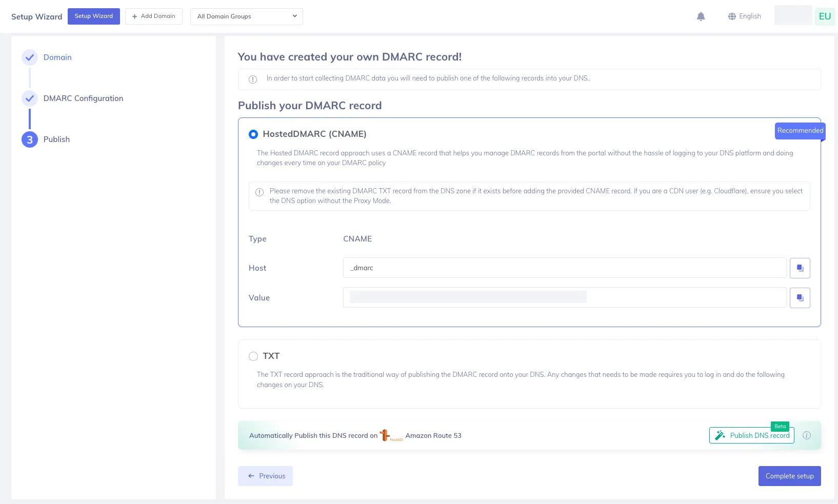Click the Amazon Route 53 logo
This screenshot has width=838, height=504.
(x=390, y=435)
